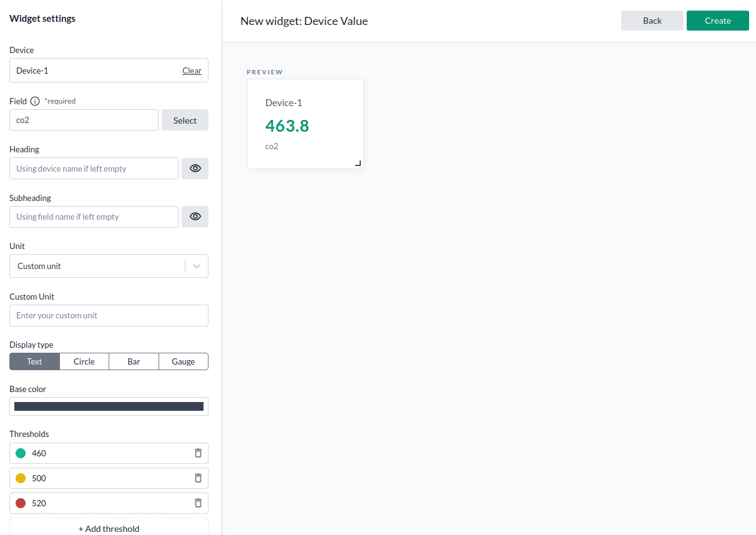This screenshot has width=756, height=535.
Task: Open the Base color picker
Action: click(109, 406)
